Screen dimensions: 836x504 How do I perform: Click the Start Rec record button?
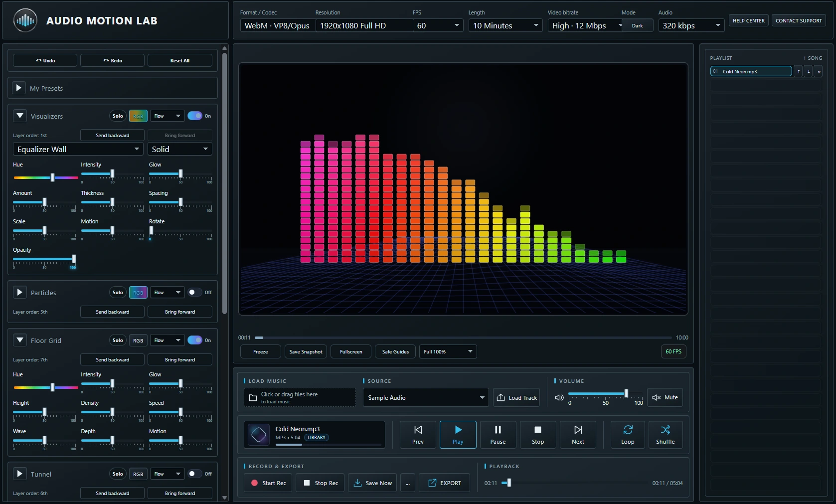[268, 483]
